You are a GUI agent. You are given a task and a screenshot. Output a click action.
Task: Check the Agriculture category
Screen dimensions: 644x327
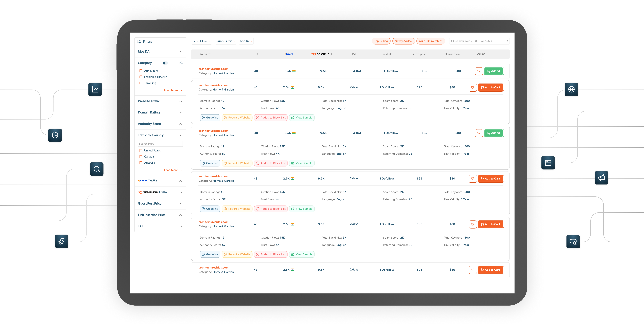tap(141, 71)
